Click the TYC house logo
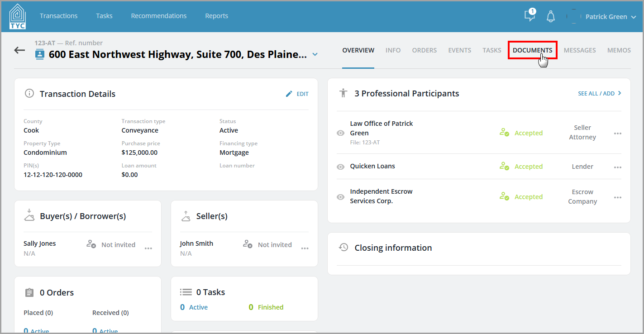This screenshot has width=644, height=334. tap(17, 16)
